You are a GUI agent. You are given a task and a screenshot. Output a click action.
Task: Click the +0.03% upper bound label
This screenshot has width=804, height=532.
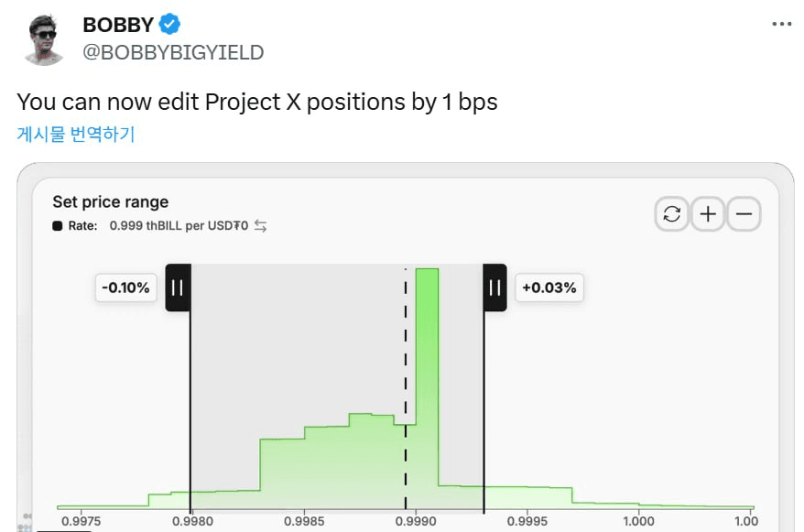click(x=549, y=288)
